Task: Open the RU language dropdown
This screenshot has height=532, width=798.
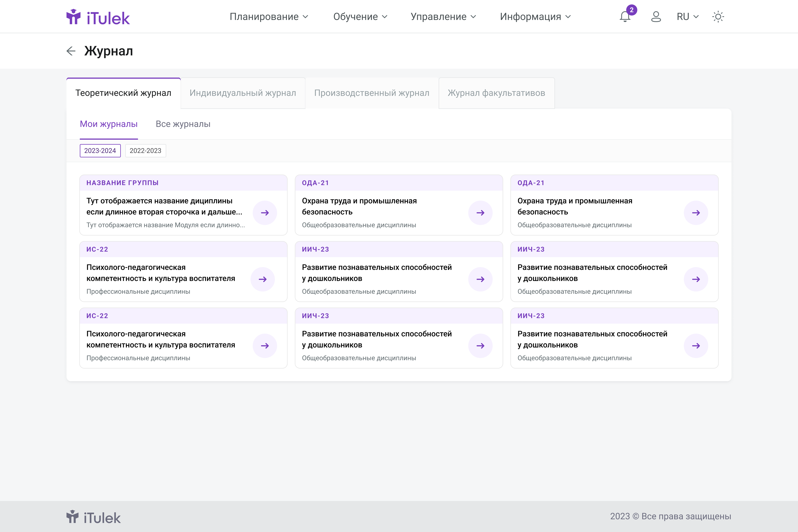Action: point(687,17)
